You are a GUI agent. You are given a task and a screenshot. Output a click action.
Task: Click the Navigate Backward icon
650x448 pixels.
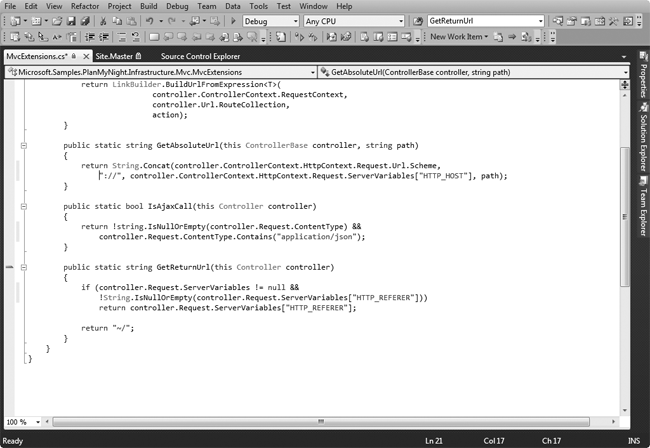195,21
